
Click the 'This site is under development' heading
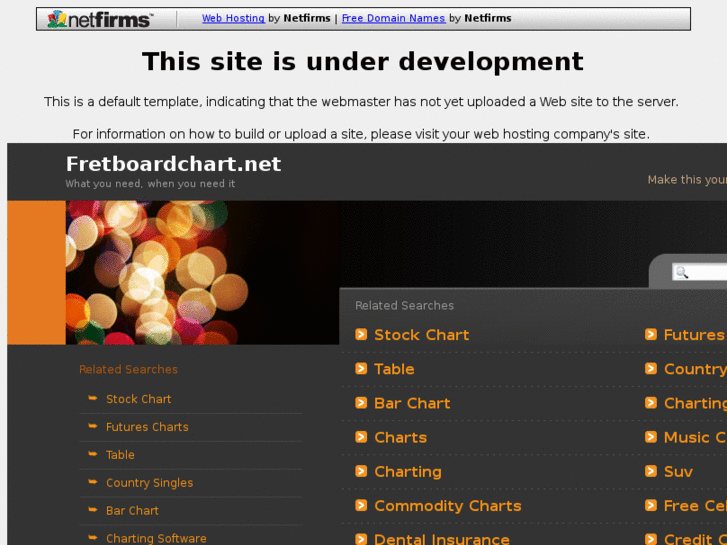click(x=363, y=61)
